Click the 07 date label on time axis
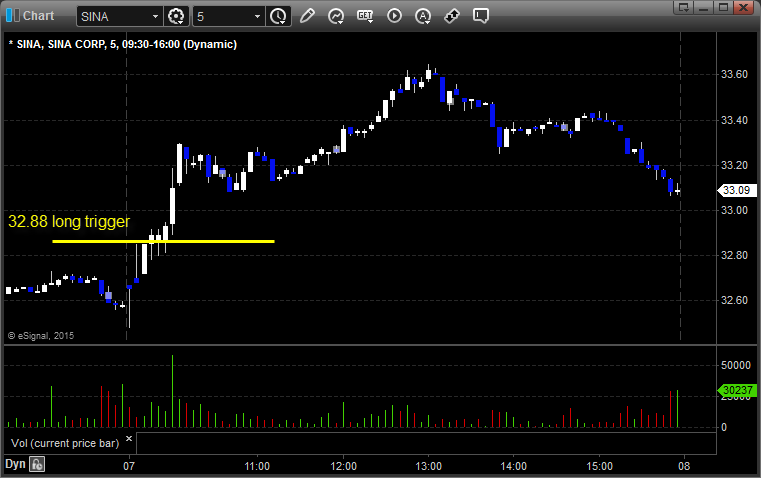The image size is (761, 478). point(129,466)
